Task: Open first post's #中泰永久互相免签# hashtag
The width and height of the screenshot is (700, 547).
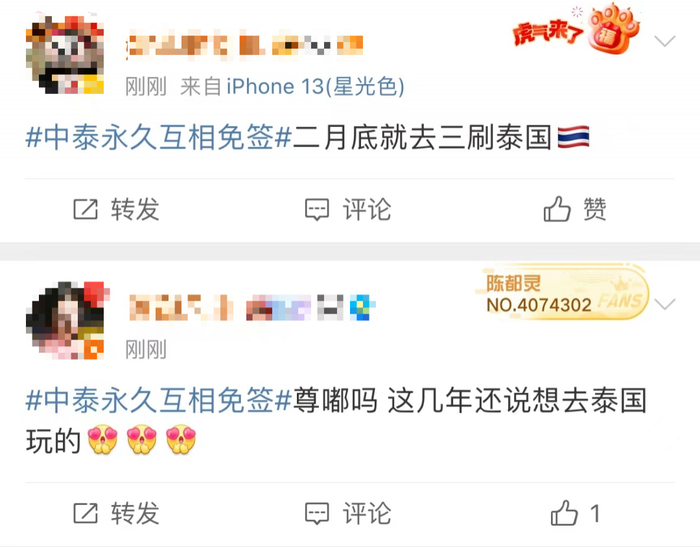Action: click(x=158, y=137)
